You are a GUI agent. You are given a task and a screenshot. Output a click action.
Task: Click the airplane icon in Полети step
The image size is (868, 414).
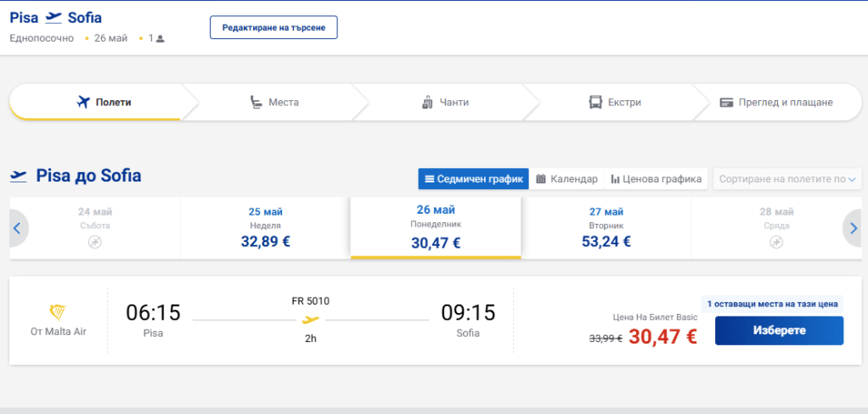point(82,103)
